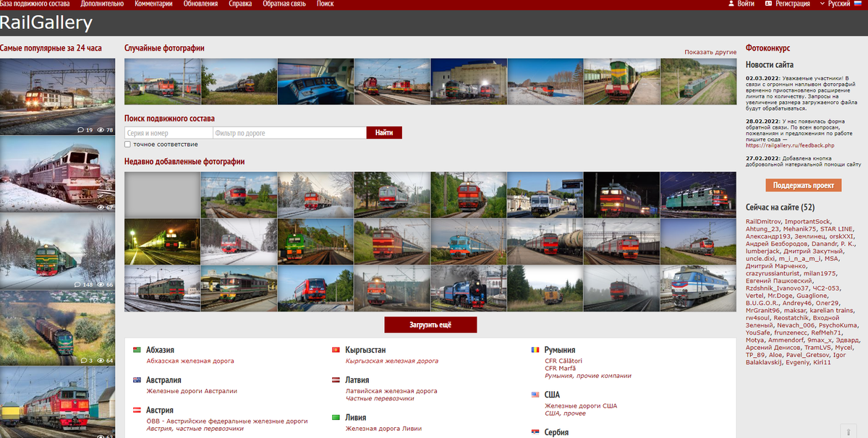Click the Romania flag icon
Screen dimensions: 868x438
535,350
